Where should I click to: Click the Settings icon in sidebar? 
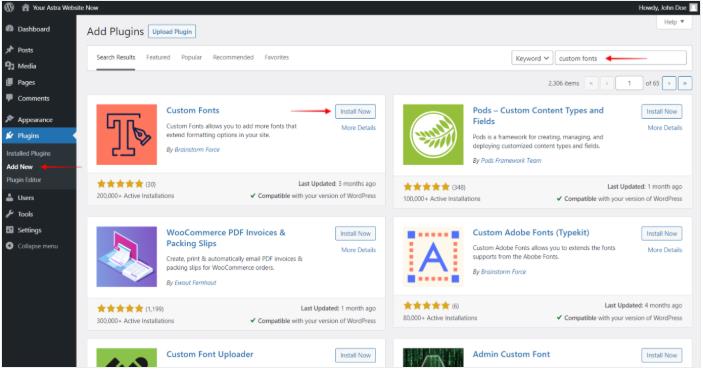pos(9,230)
